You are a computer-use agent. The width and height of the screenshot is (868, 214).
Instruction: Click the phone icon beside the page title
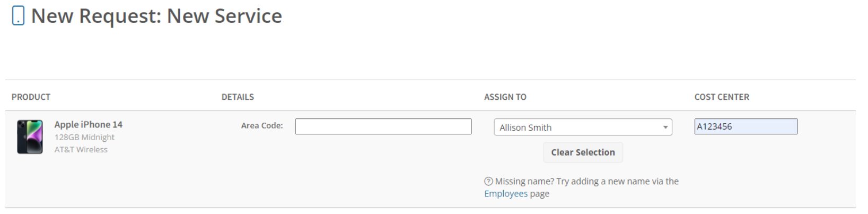pyautogui.click(x=18, y=15)
